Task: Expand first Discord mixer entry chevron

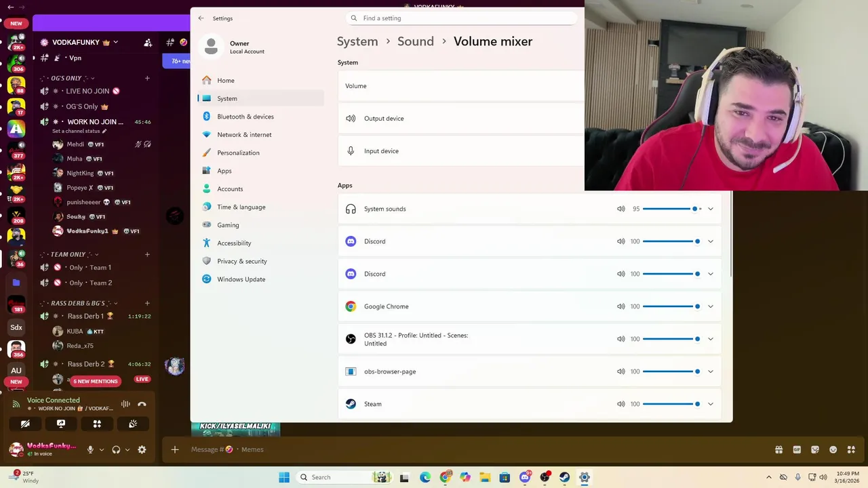Action: tap(710, 241)
